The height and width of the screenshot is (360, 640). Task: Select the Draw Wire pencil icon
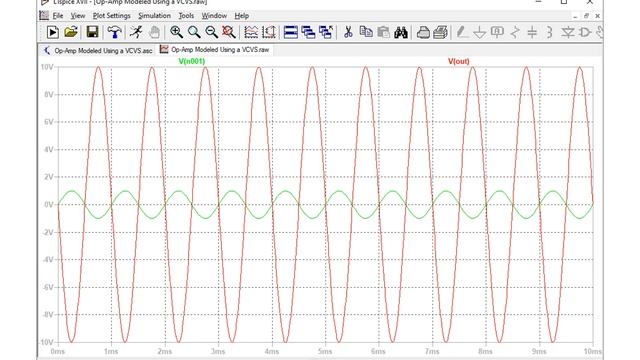(x=462, y=32)
